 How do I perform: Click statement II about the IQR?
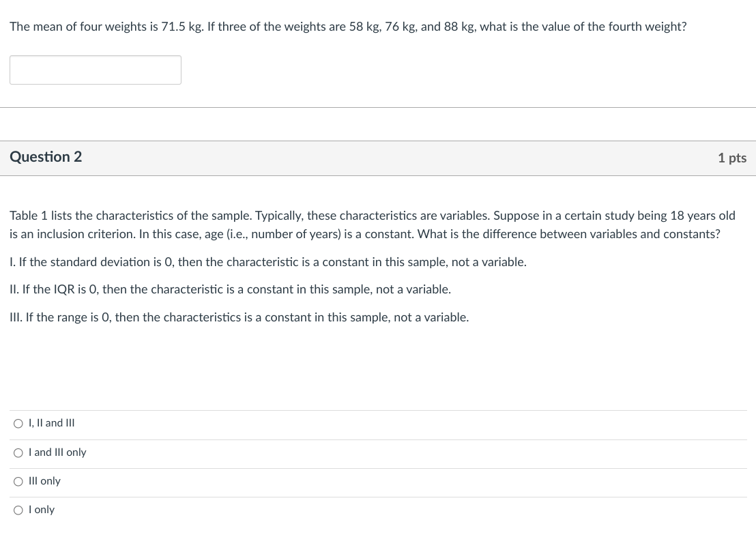230,289
